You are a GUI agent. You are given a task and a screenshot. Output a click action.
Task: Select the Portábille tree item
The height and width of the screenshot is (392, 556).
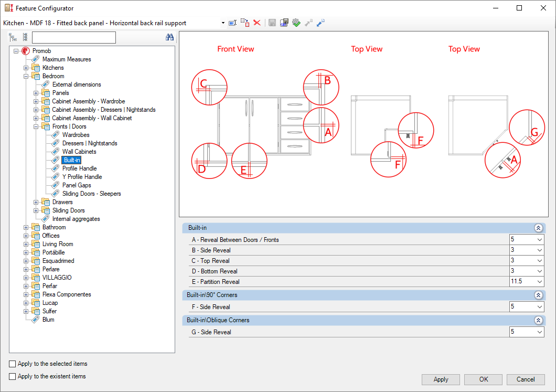point(54,252)
